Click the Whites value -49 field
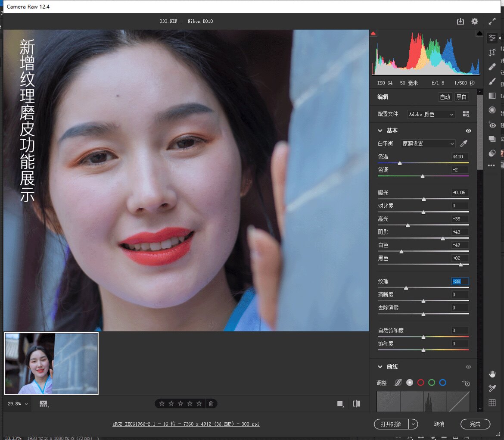The height and width of the screenshot is (440, 504). click(x=460, y=245)
